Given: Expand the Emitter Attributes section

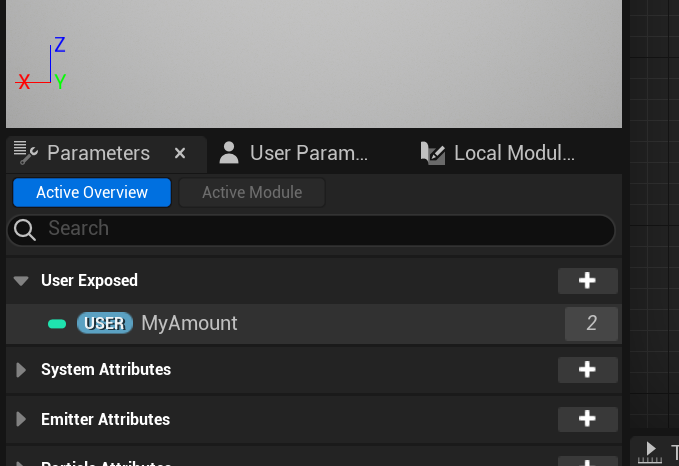Looking at the screenshot, I should 21,419.
